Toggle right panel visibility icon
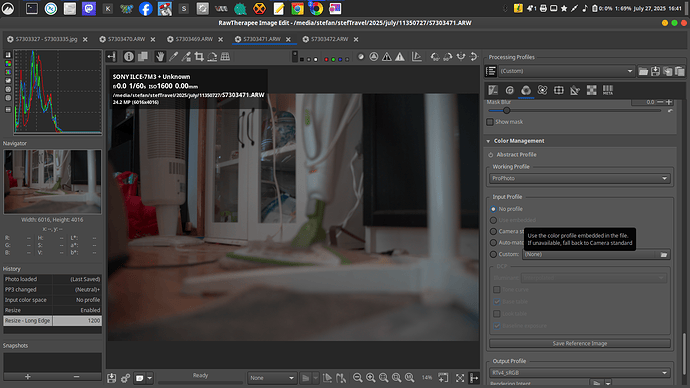The height and width of the screenshot is (388, 690). click(x=474, y=378)
